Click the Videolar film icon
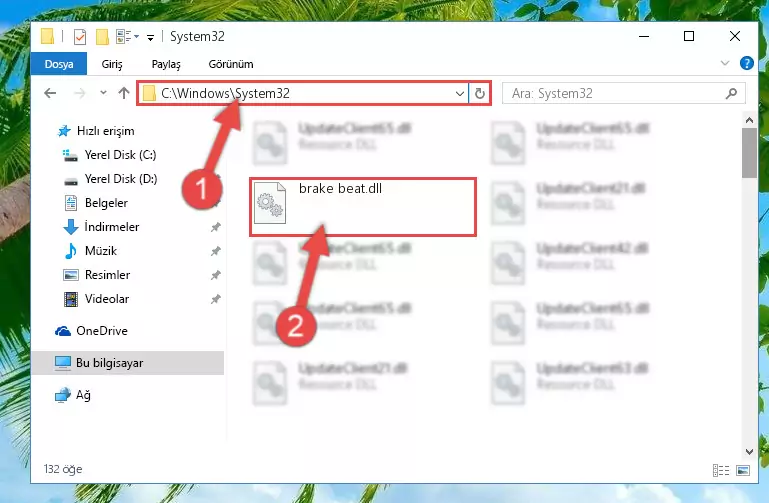The width and height of the screenshot is (769, 503). (71, 299)
